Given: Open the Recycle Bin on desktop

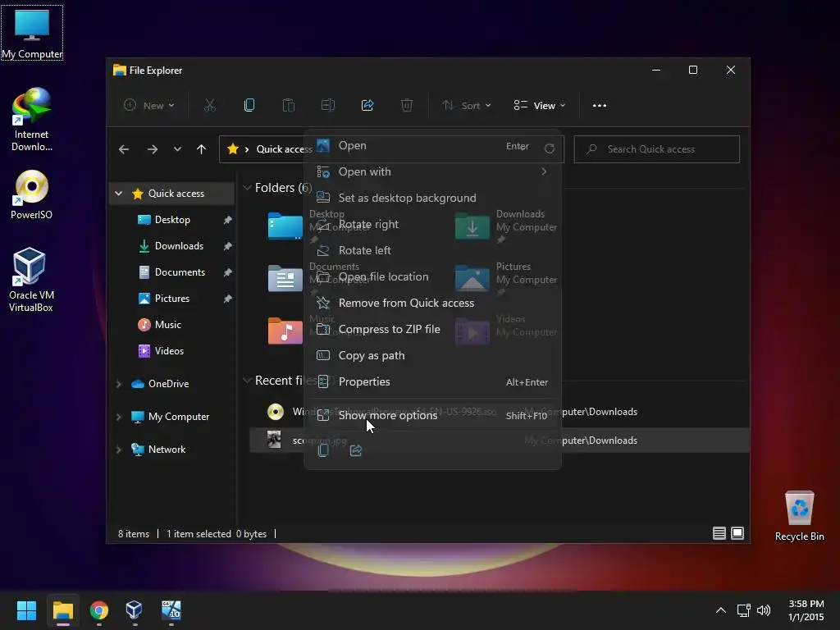Looking at the screenshot, I should (799, 517).
